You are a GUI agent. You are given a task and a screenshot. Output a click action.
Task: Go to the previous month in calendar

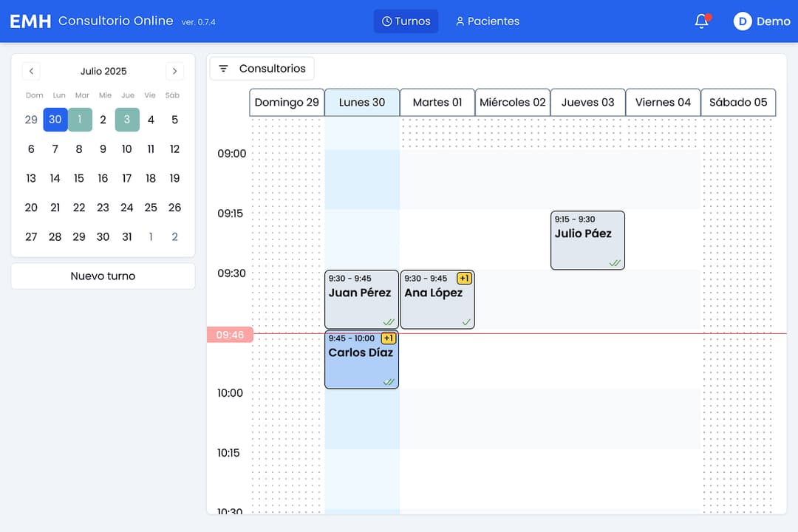[x=31, y=71]
